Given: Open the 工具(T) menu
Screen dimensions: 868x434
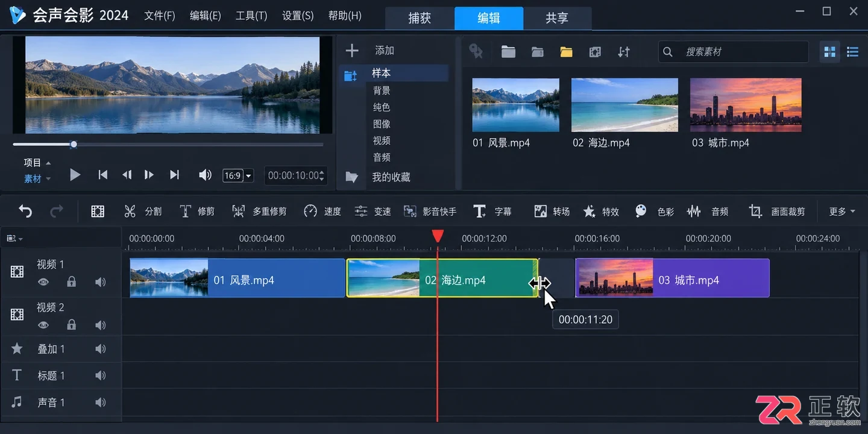Looking at the screenshot, I should [x=251, y=16].
